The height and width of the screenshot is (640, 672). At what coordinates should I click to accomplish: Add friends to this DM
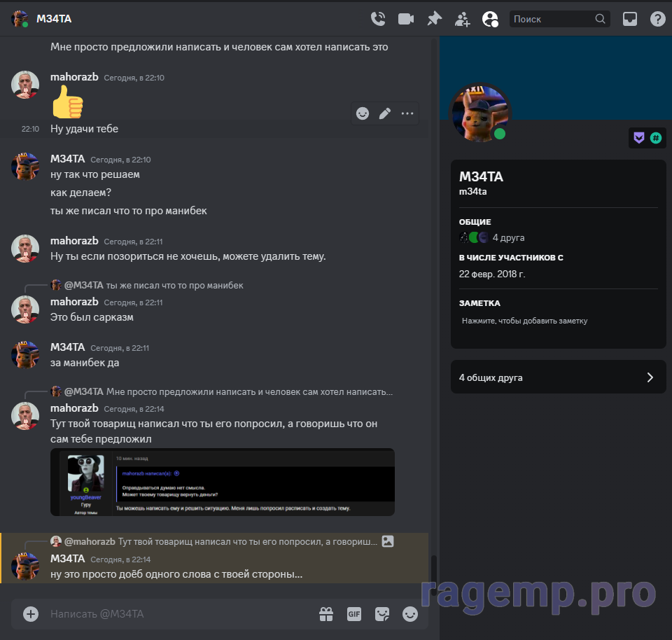point(462,19)
